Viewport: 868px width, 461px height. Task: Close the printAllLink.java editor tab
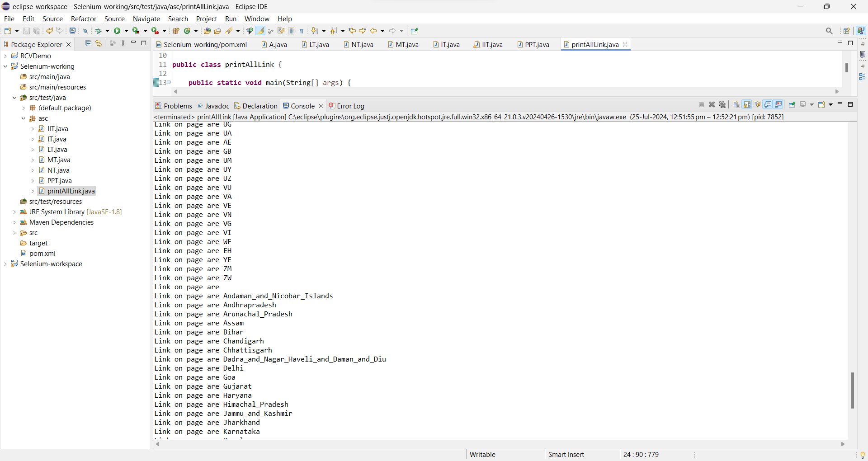coord(625,44)
